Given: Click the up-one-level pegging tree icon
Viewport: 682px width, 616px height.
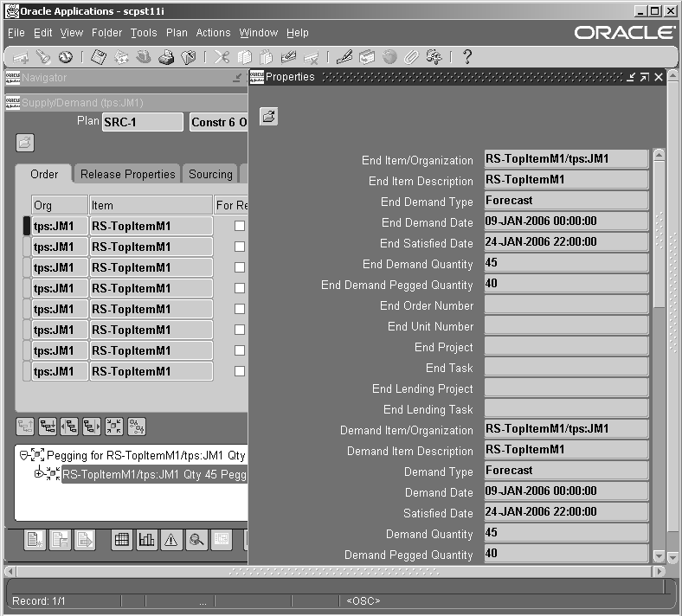Looking at the screenshot, I should pyautogui.click(x=25, y=427).
